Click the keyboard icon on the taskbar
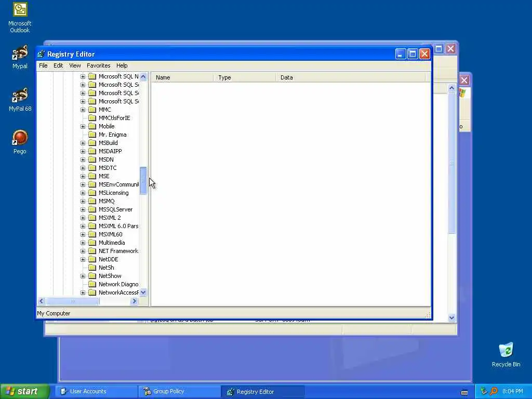 pos(464,392)
